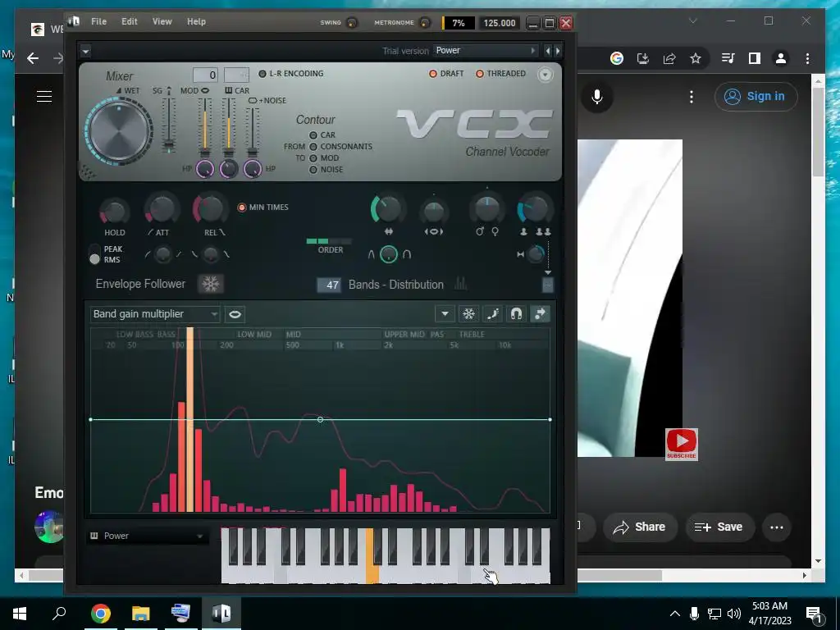Click the large WET mix knob
The height and width of the screenshot is (630, 840).
(x=119, y=131)
